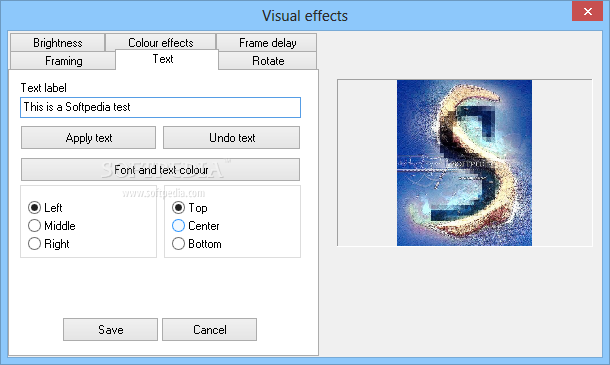This screenshot has width=610, height=365.
Task: Click the preview image of the S logo
Action: coord(464,163)
